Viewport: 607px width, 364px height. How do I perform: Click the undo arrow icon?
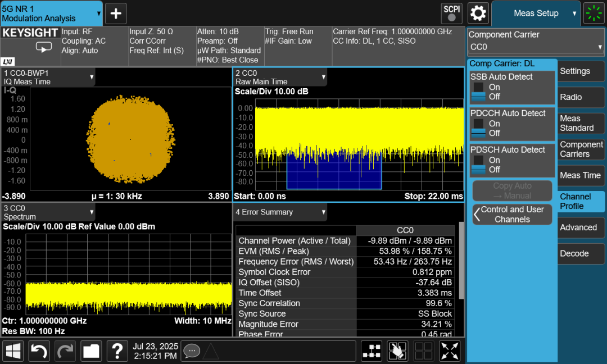click(39, 351)
